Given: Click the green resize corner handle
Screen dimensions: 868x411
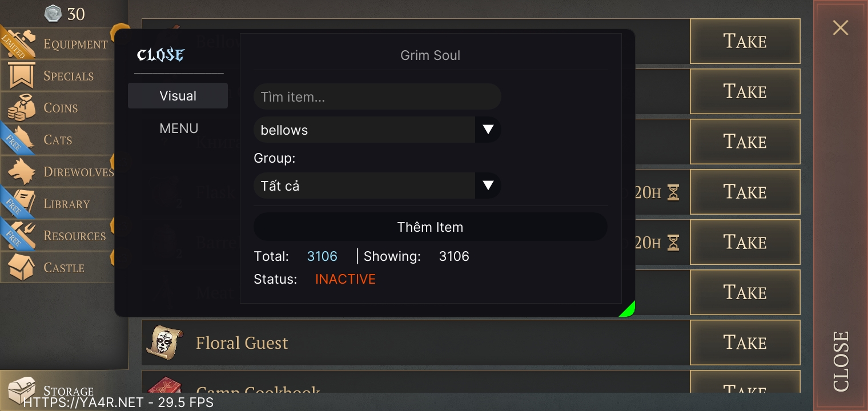Looking at the screenshot, I should click(629, 310).
